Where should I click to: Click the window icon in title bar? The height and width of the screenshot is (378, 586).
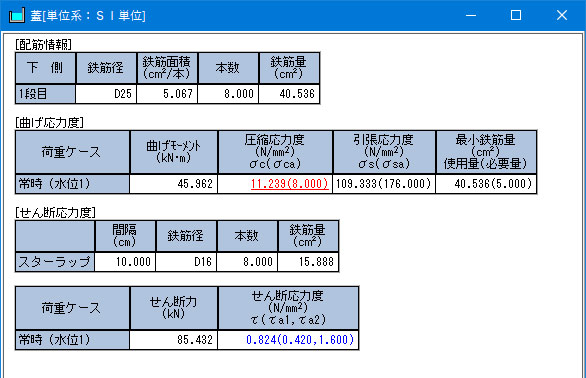click(16, 15)
